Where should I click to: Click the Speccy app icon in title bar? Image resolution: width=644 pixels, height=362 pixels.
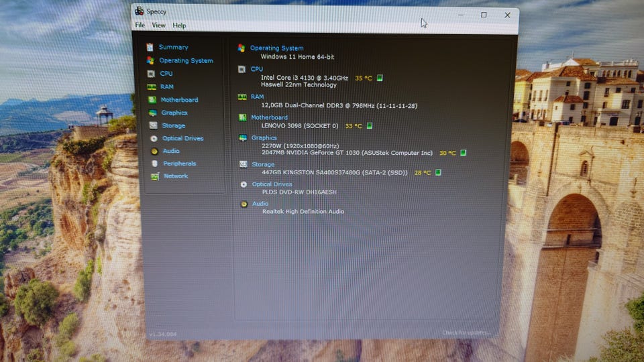click(x=140, y=11)
